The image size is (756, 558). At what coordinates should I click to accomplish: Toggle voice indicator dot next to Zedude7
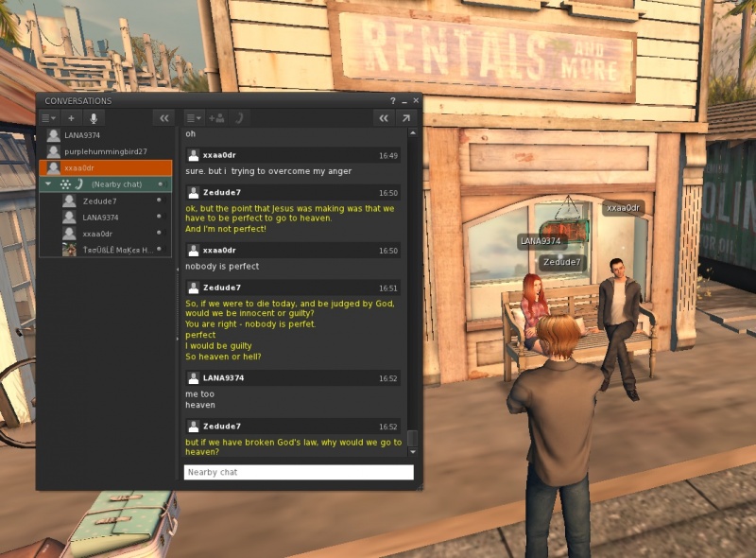tap(159, 201)
